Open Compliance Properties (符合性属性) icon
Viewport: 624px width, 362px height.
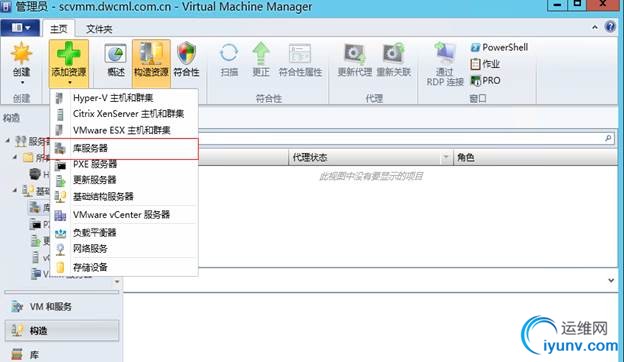tap(300, 54)
